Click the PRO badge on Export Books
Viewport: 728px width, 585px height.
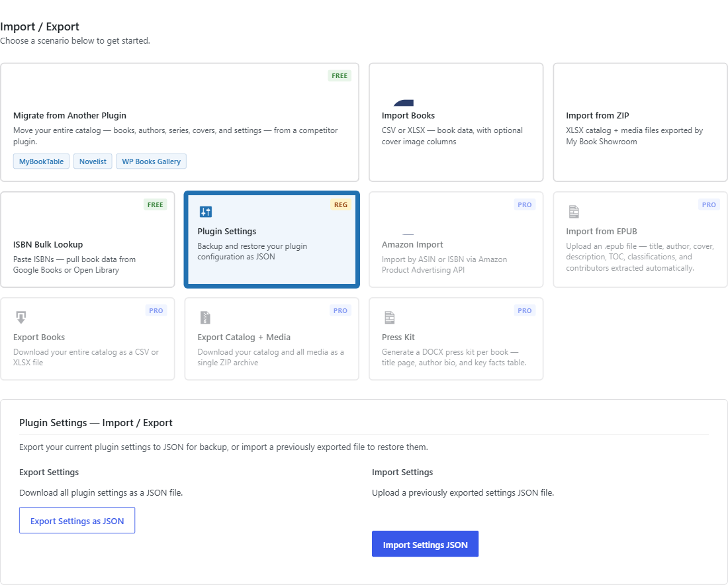click(x=156, y=310)
